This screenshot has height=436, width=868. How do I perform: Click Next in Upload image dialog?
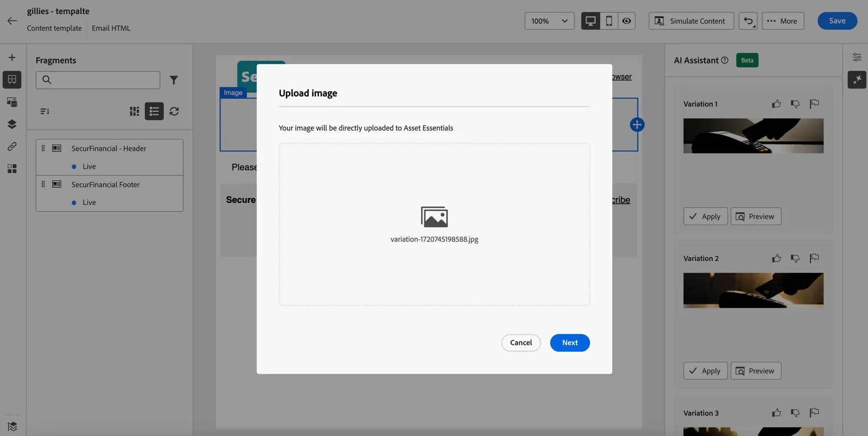pyautogui.click(x=570, y=343)
